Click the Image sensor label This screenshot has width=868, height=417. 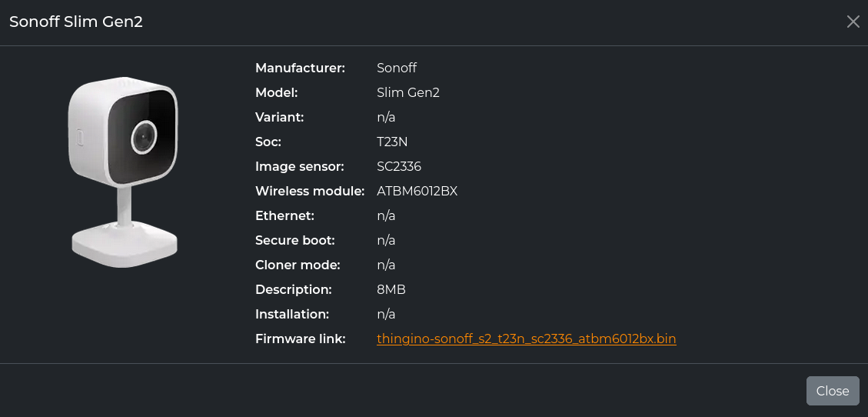[300, 167]
